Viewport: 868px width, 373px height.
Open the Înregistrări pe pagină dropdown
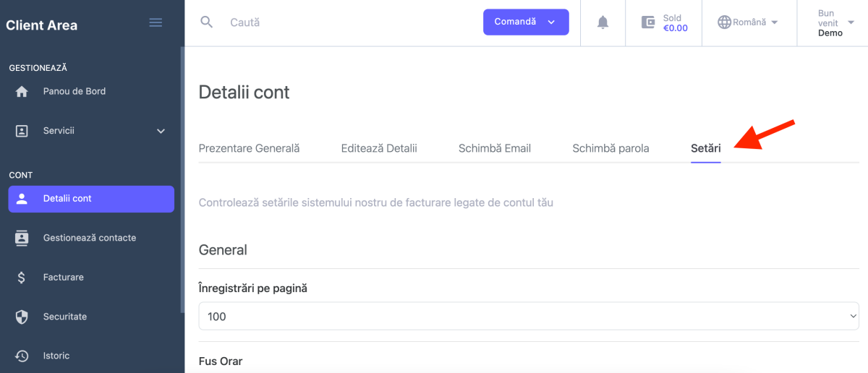tap(528, 317)
